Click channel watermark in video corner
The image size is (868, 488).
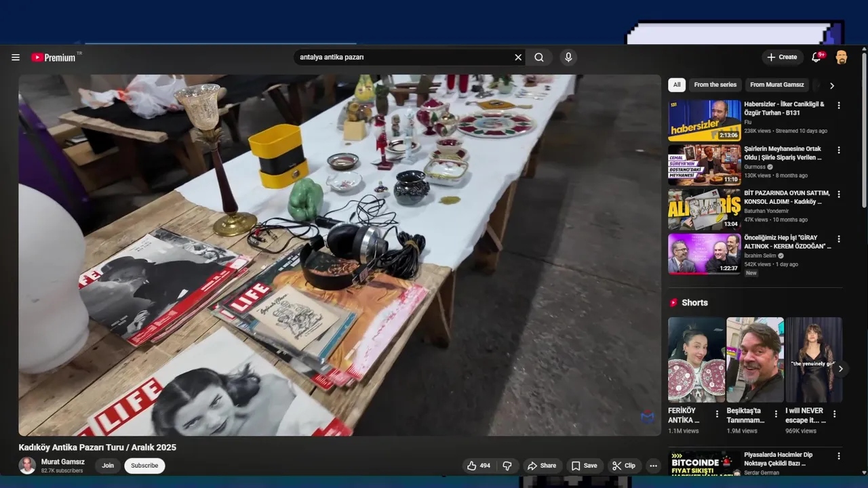click(x=648, y=418)
